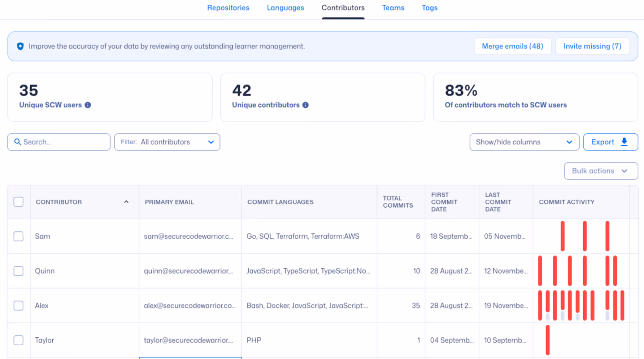This screenshot has height=359, width=644.
Task: Click the magnifier icon in the search box
Action: 17,142
